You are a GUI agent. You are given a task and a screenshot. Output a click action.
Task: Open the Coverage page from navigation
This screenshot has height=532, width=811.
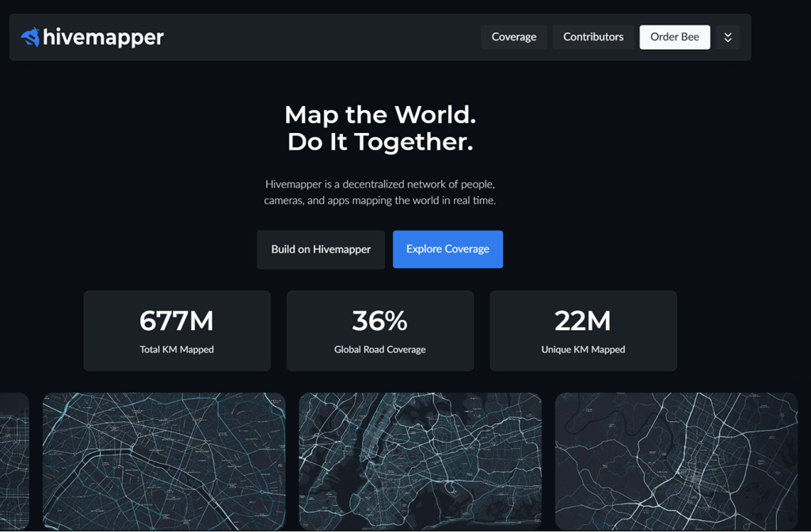coord(513,37)
